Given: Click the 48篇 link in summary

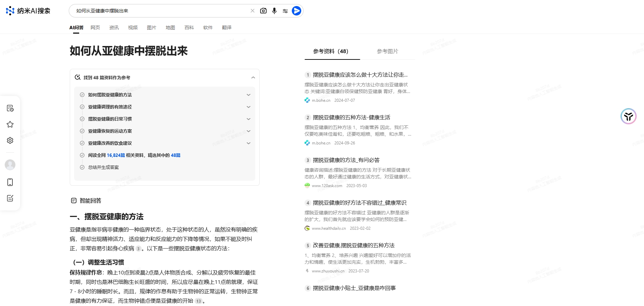Looking at the screenshot, I should (x=176, y=155).
